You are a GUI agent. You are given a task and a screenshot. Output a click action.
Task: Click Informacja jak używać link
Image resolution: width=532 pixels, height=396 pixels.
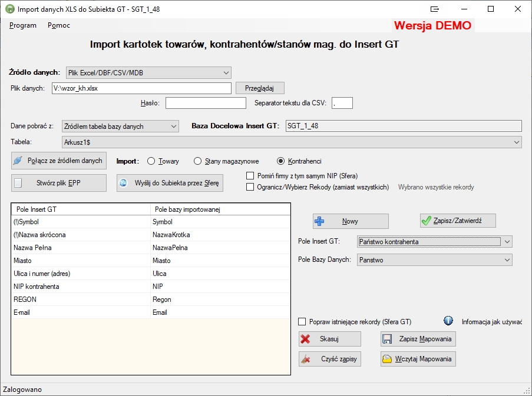tap(491, 322)
